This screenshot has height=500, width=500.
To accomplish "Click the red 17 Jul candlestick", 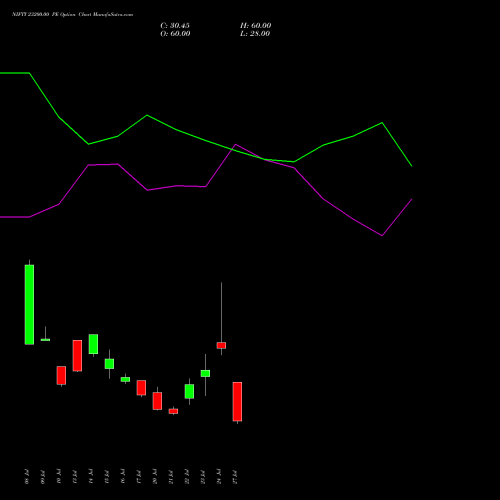I will 141,388.
